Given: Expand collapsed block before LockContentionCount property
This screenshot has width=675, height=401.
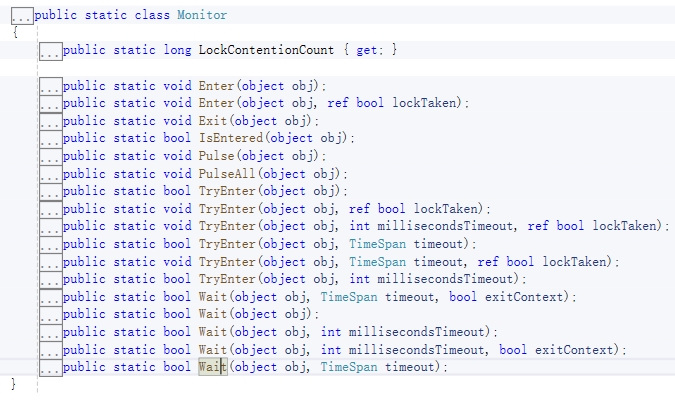Looking at the screenshot, I should pos(50,51).
